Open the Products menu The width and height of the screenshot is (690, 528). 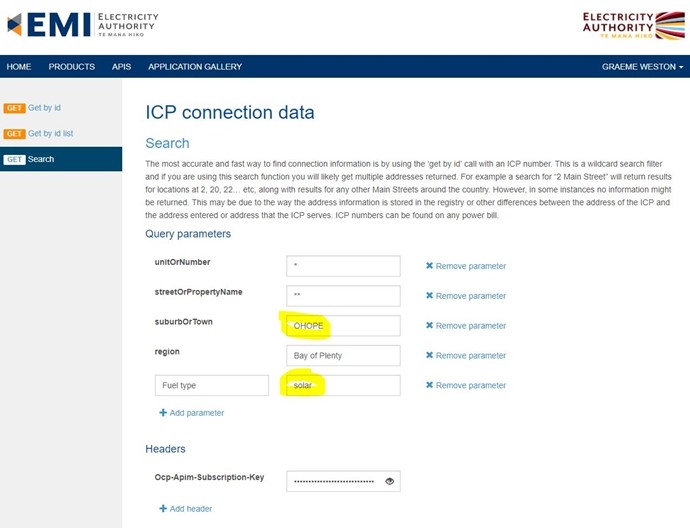click(x=72, y=67)
